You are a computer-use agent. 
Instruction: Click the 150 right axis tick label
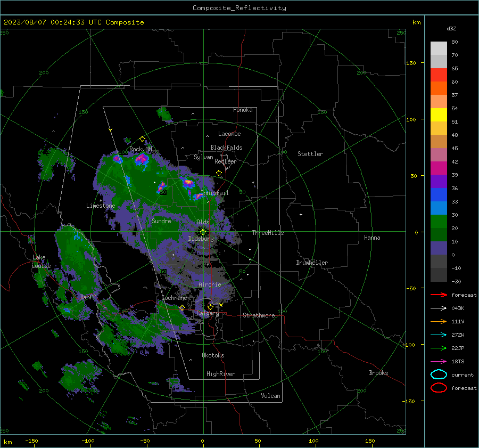tap(411, 63)
